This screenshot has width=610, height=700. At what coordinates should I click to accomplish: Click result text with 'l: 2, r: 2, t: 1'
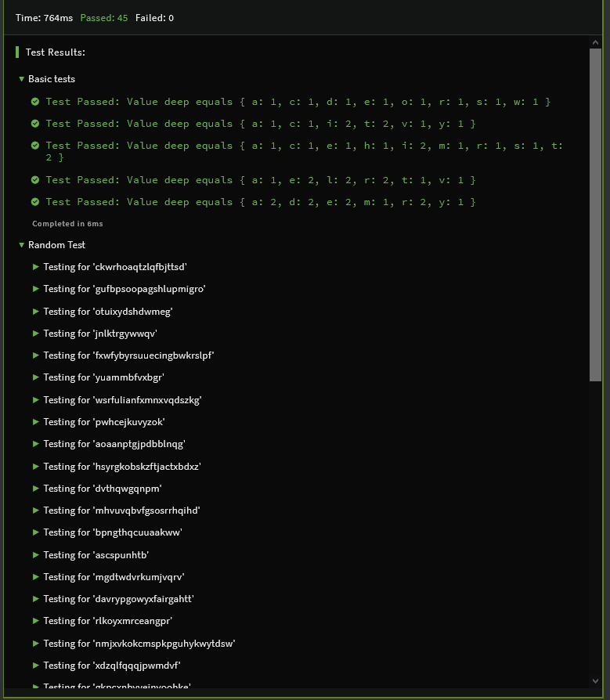[x=261, y=180]
